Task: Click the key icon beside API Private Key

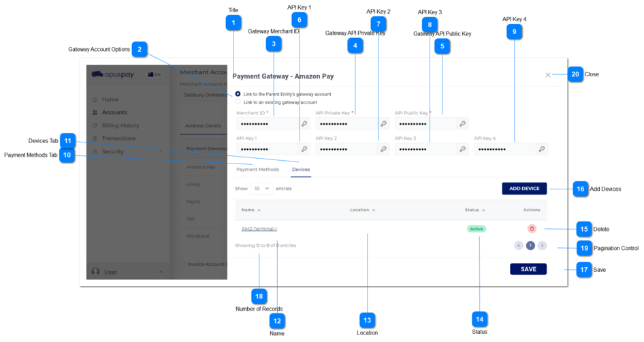Action: 383,124
